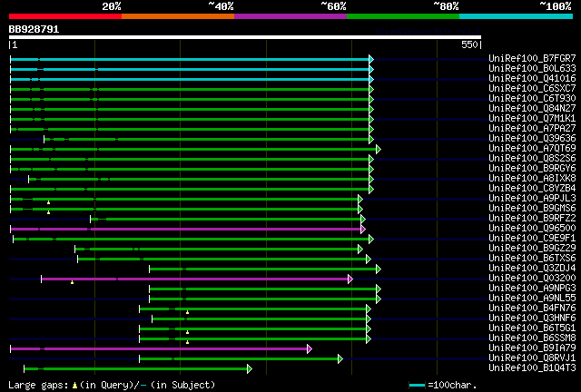581x392 pixels.
Task: Select the UniRef100_Q7M1K1 label
Action: [532, 118]
